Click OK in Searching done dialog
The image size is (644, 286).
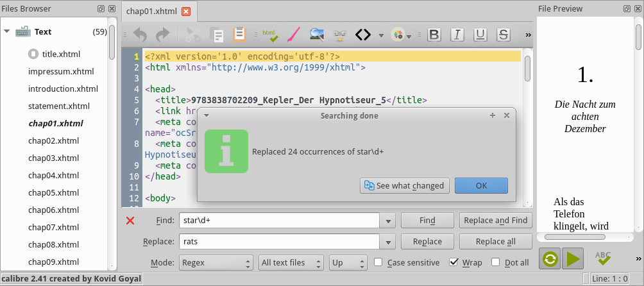(481, 185)
